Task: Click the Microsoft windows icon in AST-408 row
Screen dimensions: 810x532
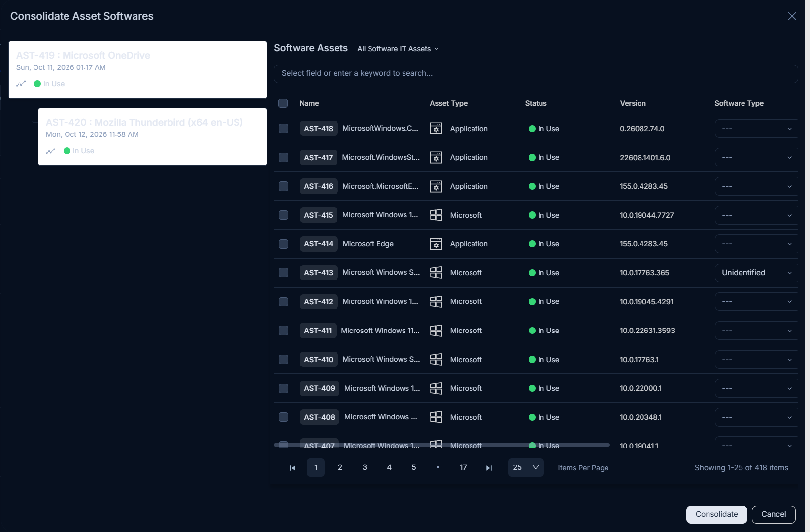Action: [436, 417]
